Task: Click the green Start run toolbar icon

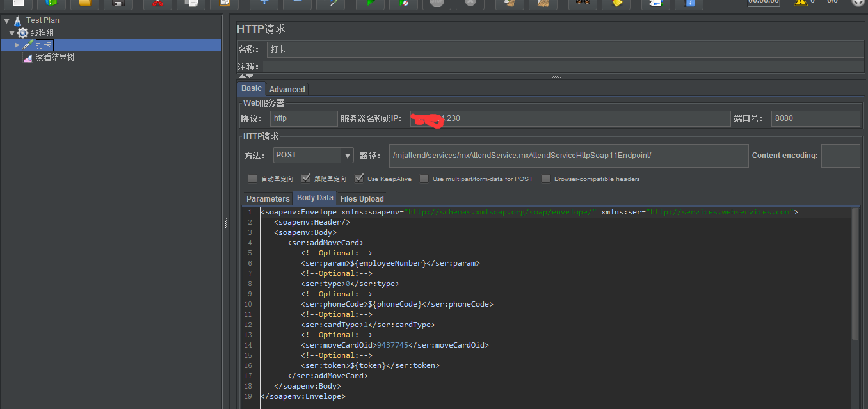Action: point(370,3)
